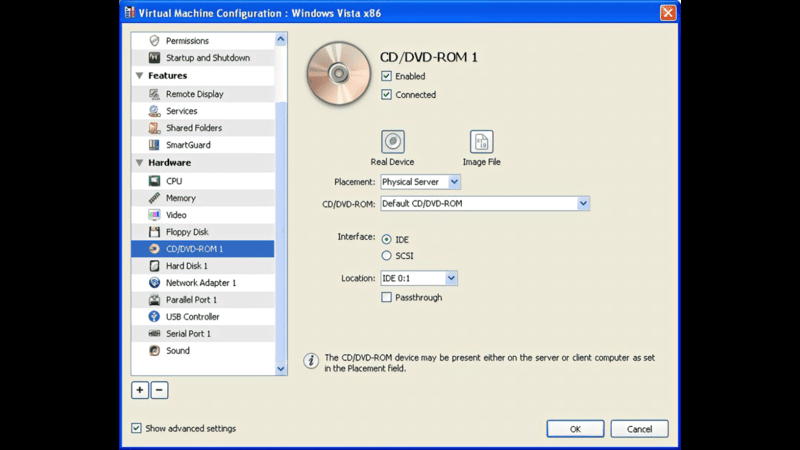Select CPU in the hardware list
Viewport: 800px width, 450px height.
click(x=203, y=181)
